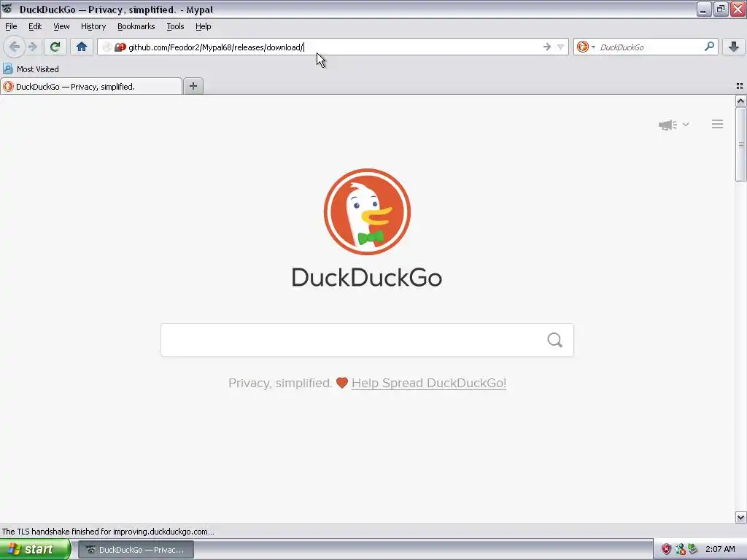The image size is (747, 560).
Task: Click the orange heart icon
Action: pyautogui.click(x=342, y=383)
